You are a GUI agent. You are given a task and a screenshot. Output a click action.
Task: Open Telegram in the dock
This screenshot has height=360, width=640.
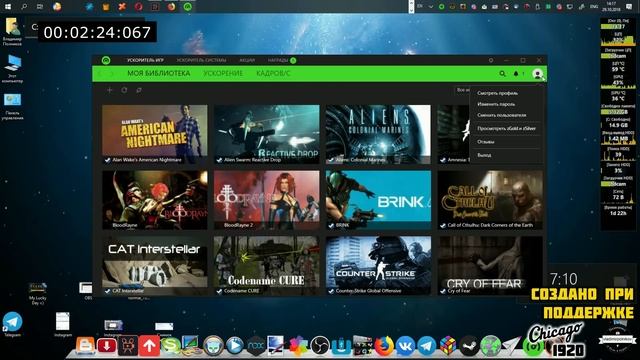427,346
